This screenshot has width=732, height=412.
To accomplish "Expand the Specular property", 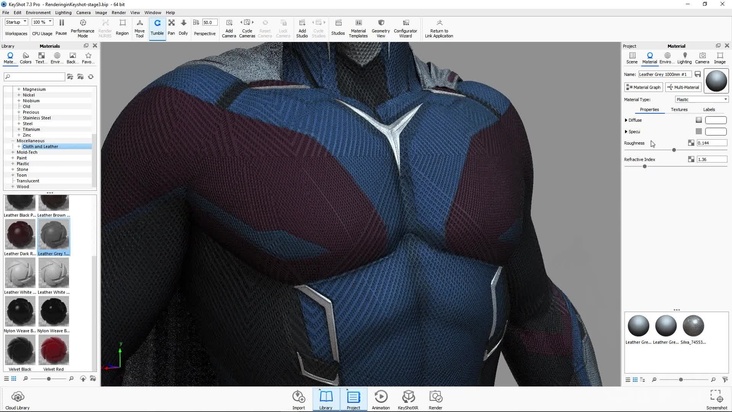I will [626, 132].
